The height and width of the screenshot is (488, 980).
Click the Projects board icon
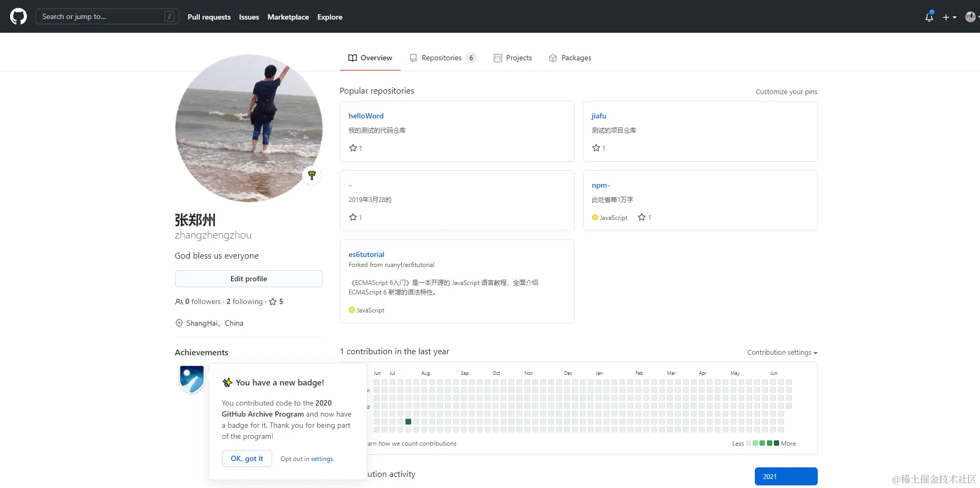pos(498,58)
